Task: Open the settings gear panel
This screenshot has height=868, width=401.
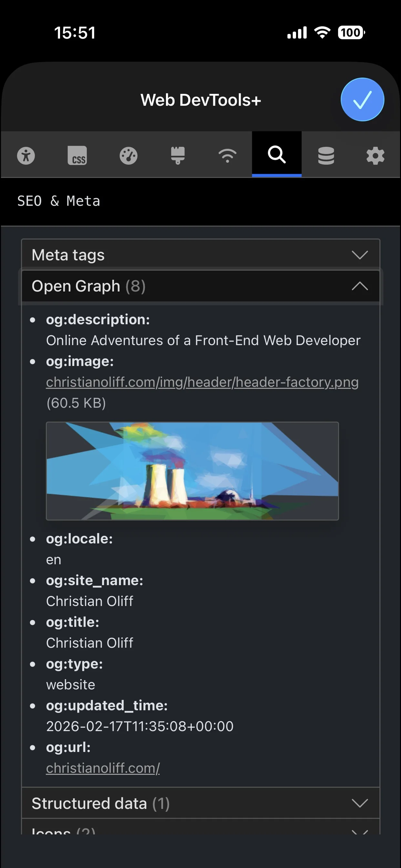Action: [x=376, y=155]
